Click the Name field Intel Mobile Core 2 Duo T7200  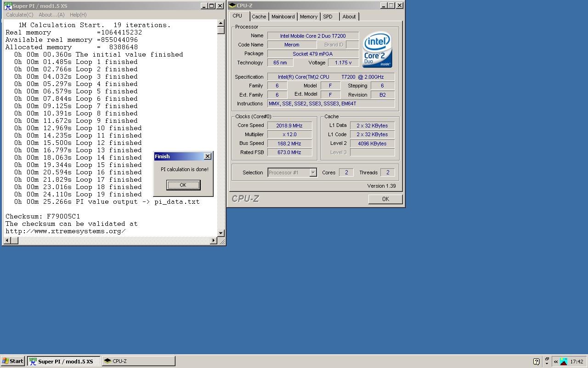click(x=313, y=36)
